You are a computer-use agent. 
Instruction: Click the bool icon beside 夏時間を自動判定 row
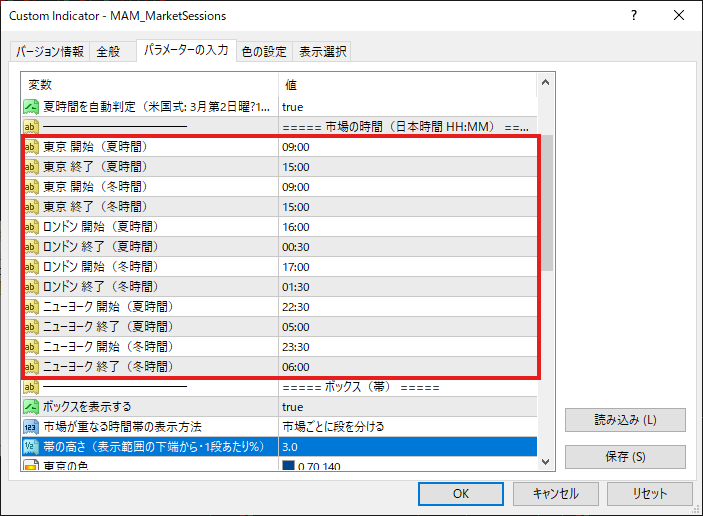tap(31, 107)
